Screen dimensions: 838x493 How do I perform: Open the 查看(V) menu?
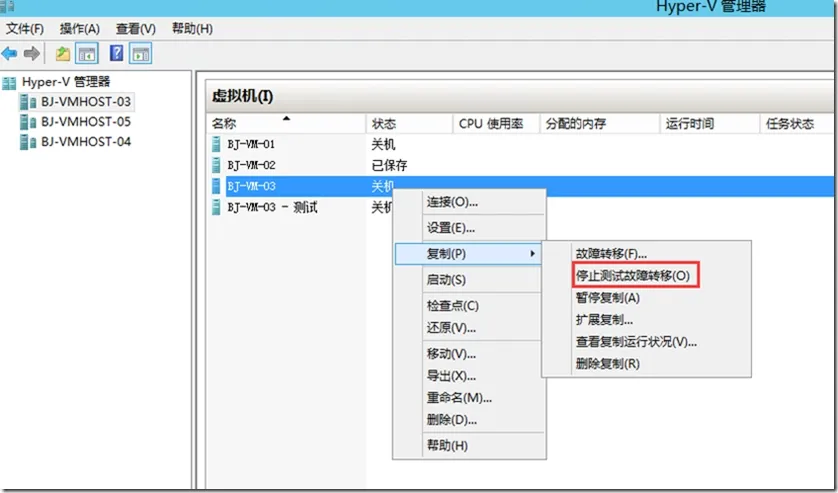[136, 28]
